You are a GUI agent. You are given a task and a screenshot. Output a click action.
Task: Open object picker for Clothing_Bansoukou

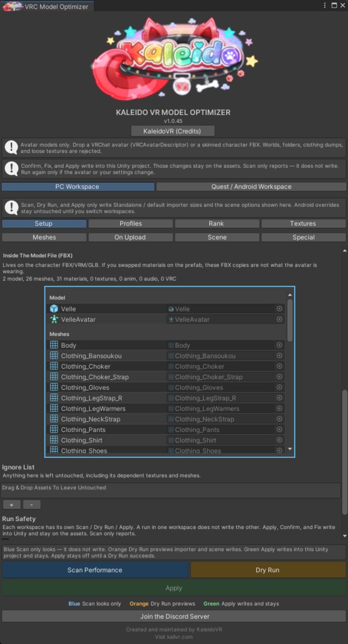pyautogui.click(x=280, y=356)
